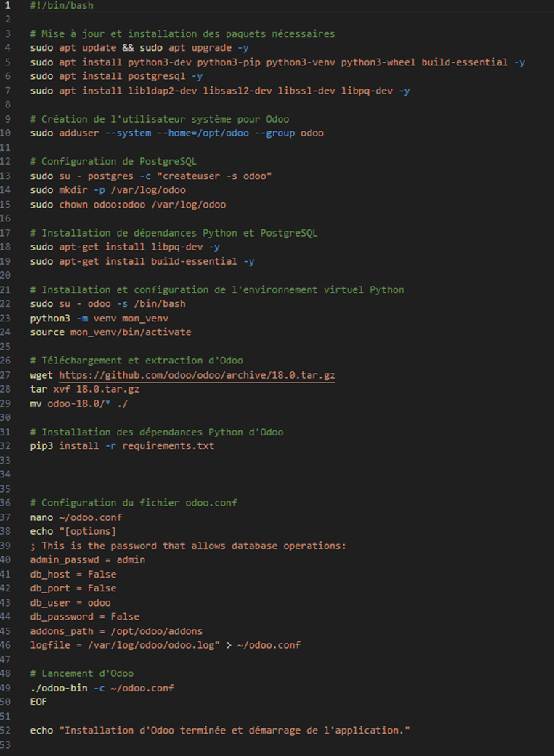Click the 'EOF' marker line

38,702
